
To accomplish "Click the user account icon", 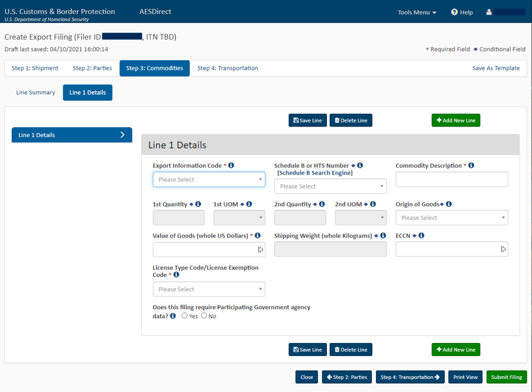I will (489, 12).
